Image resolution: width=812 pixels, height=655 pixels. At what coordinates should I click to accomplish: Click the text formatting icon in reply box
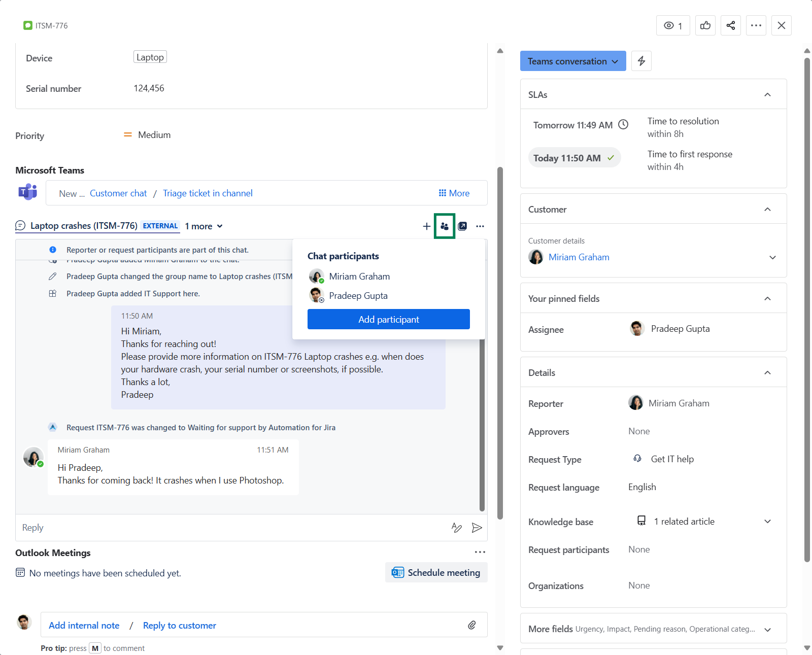point(456,528)
